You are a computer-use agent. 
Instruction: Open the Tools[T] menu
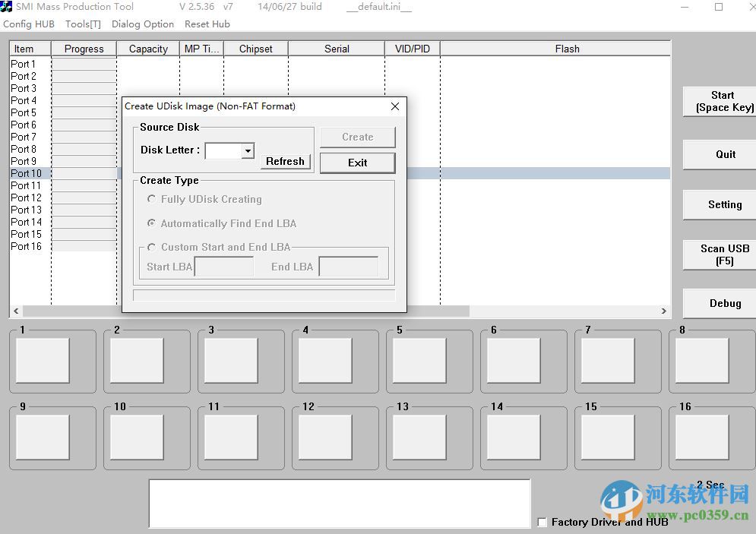pyautogui.click(x=83, y=24)
